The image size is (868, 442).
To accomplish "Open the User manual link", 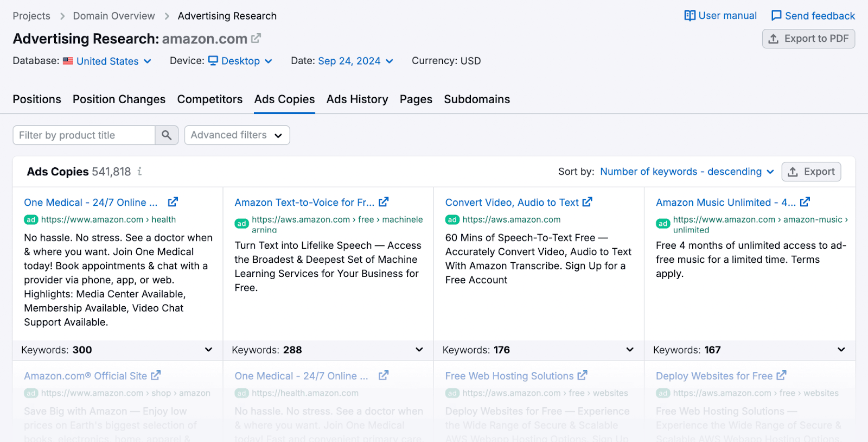I will 720,16.
